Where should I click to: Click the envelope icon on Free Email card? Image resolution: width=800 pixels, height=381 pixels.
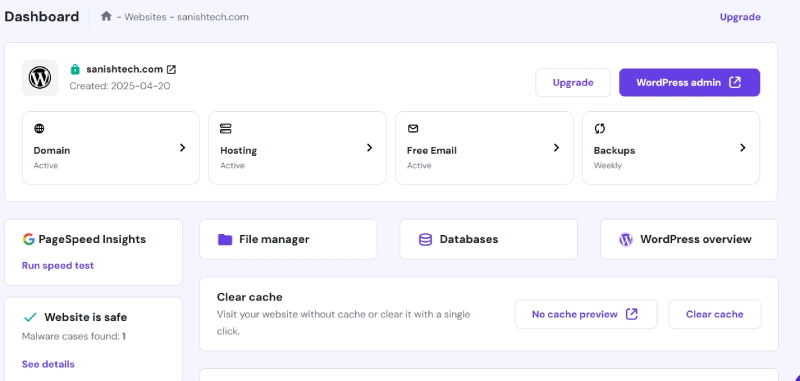(x=413, y=129)
